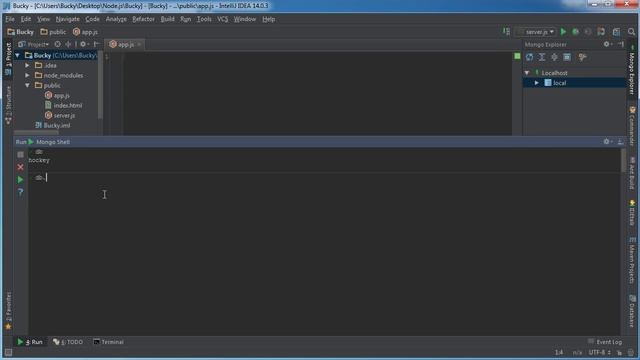
Task: Toggle the Mongo Explorer side tab
Action: (632, 71)
